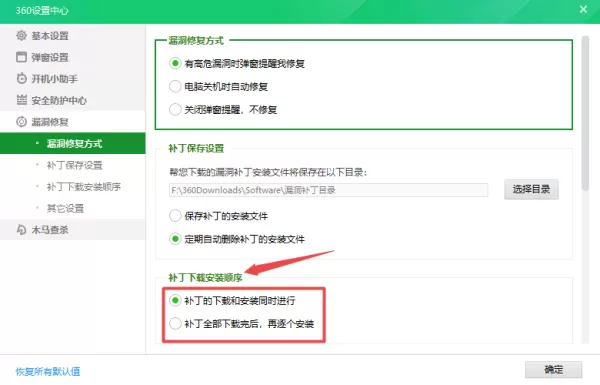Click the 漏洞修复 icon in sidebar
Screen dimensions: 600x385
[21, 122]
